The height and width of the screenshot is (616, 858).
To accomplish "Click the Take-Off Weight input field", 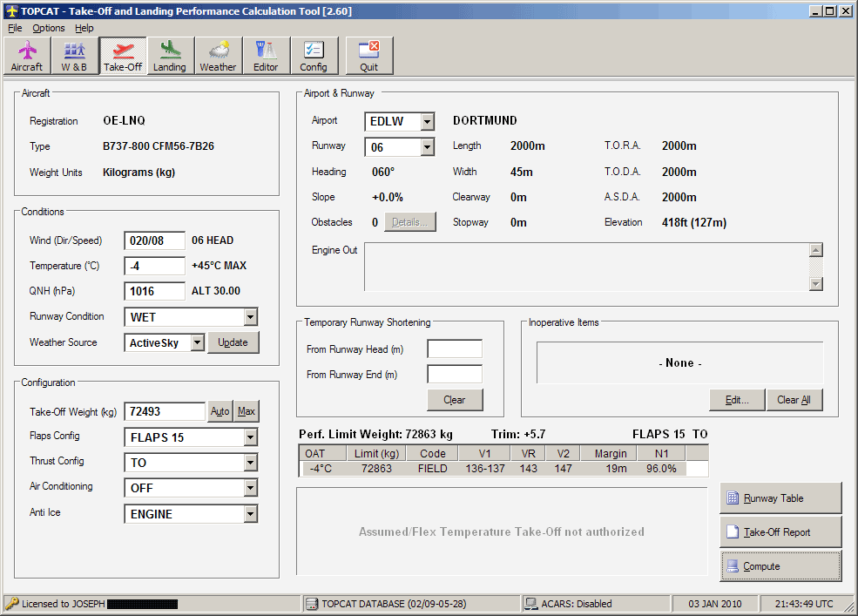I will pyautogui.click(x=165, y=411).
